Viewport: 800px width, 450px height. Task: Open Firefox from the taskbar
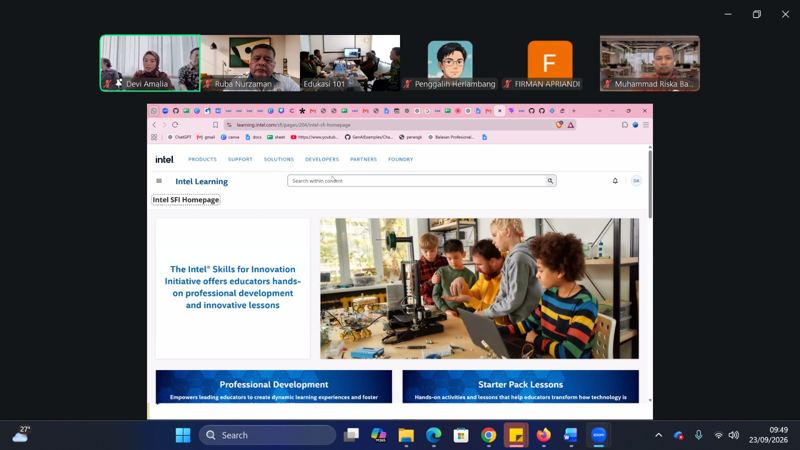(x=543, y=435)
